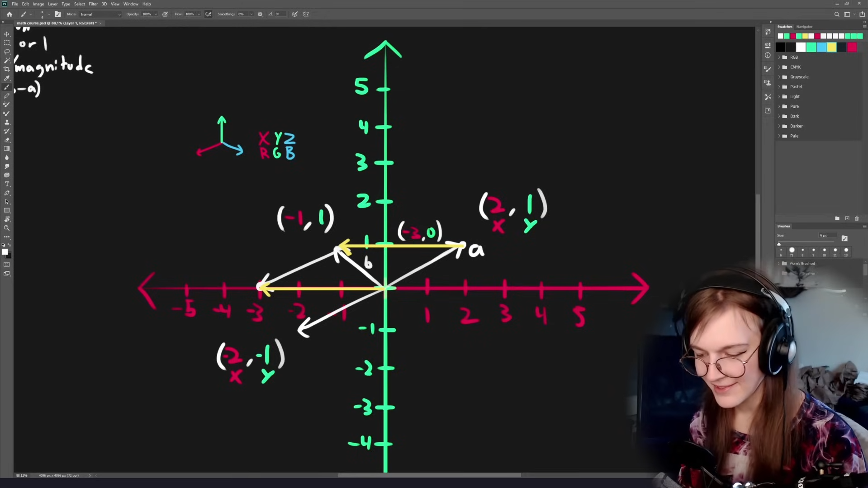The width and height of the screenshot is (868, 488).
Task: Delete swatch using the trash icon
Action: coord(856,218)
